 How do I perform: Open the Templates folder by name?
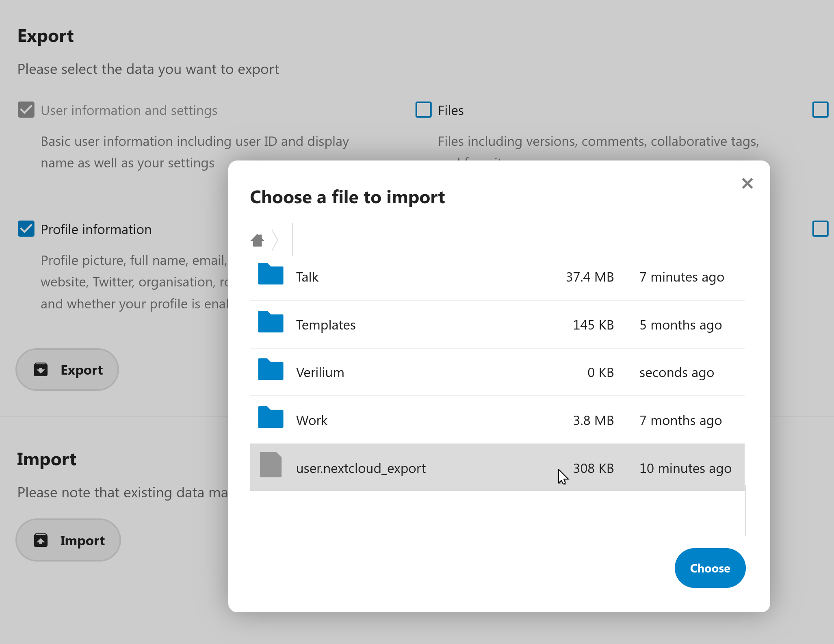point(326,325)
